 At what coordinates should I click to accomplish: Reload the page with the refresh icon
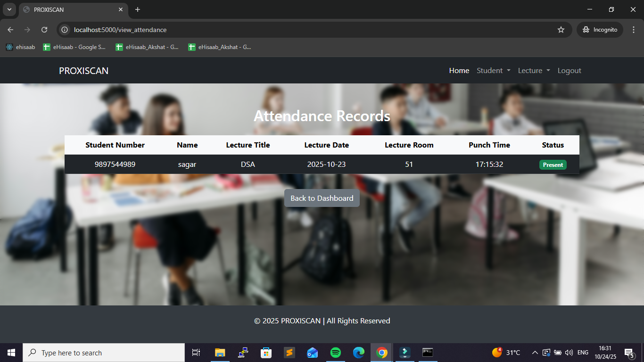(x=44, y=30)
